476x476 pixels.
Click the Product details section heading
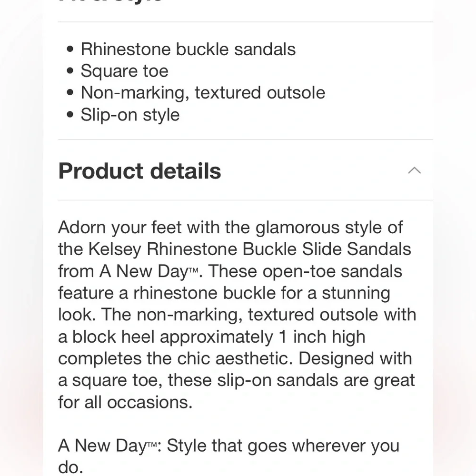pos(139,171)
